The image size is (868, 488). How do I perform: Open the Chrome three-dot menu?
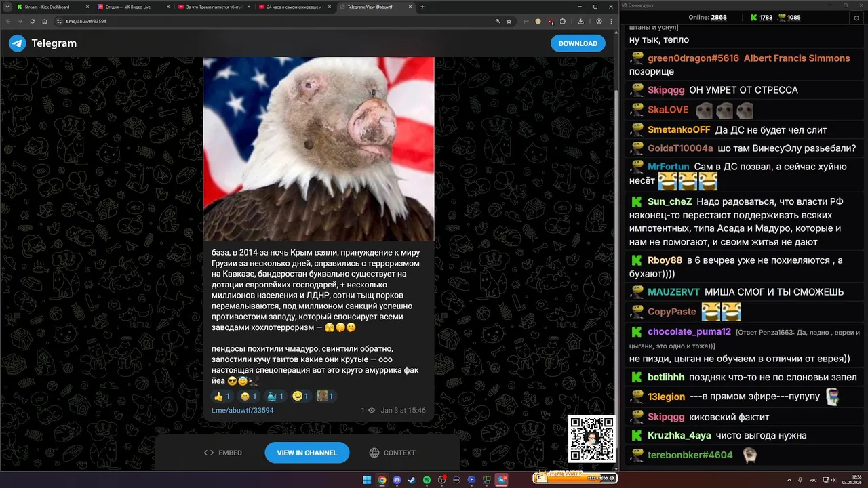click(x=610, y=21)
